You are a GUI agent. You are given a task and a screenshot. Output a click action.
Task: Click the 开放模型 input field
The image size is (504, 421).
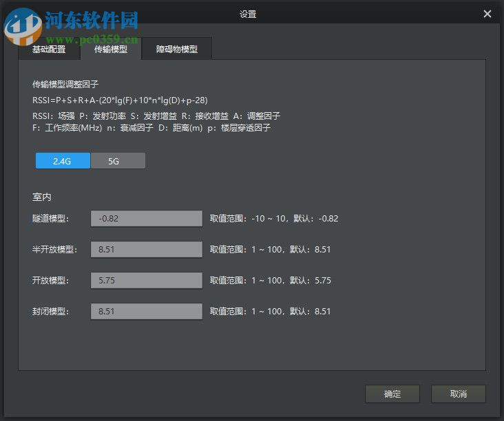[147, 281]
